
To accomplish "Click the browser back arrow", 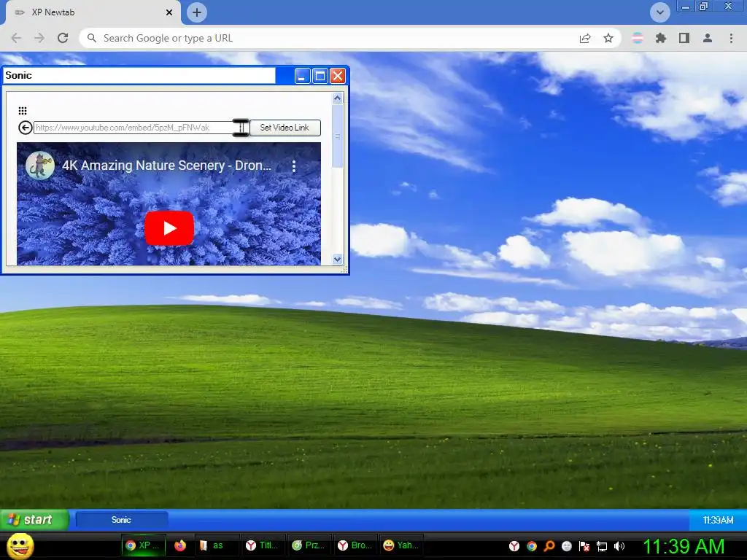I will click(x=16, y=38).
